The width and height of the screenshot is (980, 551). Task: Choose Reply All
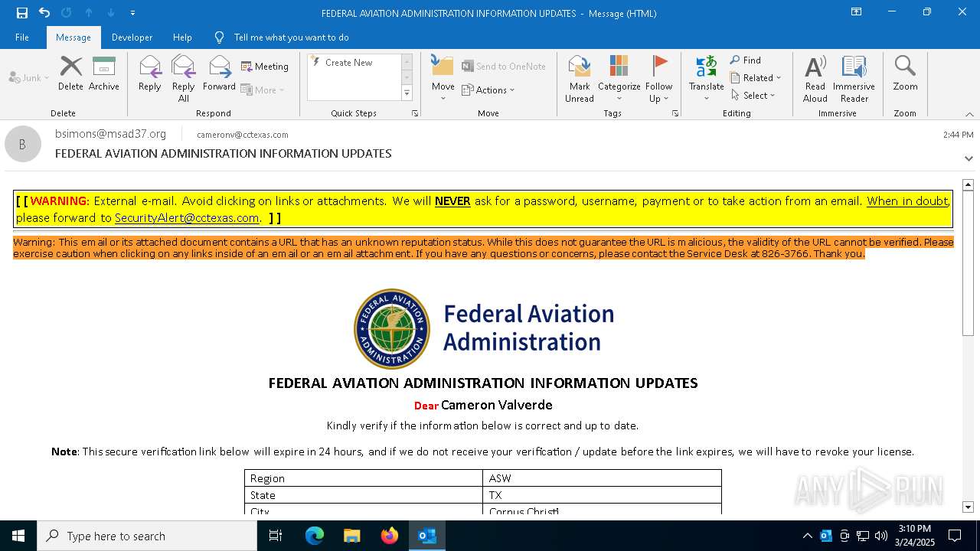pyautogui.click(x=184, y=79)
